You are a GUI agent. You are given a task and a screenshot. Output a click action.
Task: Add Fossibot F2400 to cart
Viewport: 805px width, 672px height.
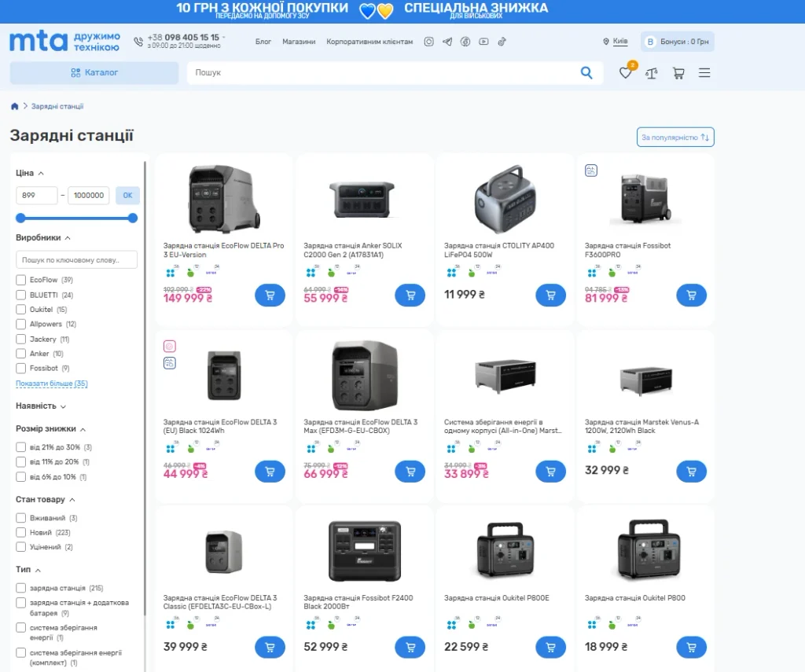pos(410,648)
